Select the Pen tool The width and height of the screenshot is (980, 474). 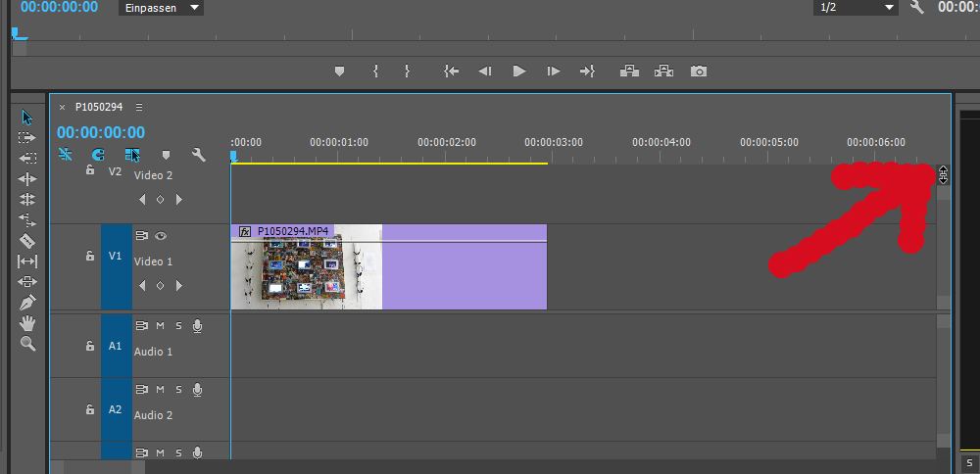tap(27, 303)
